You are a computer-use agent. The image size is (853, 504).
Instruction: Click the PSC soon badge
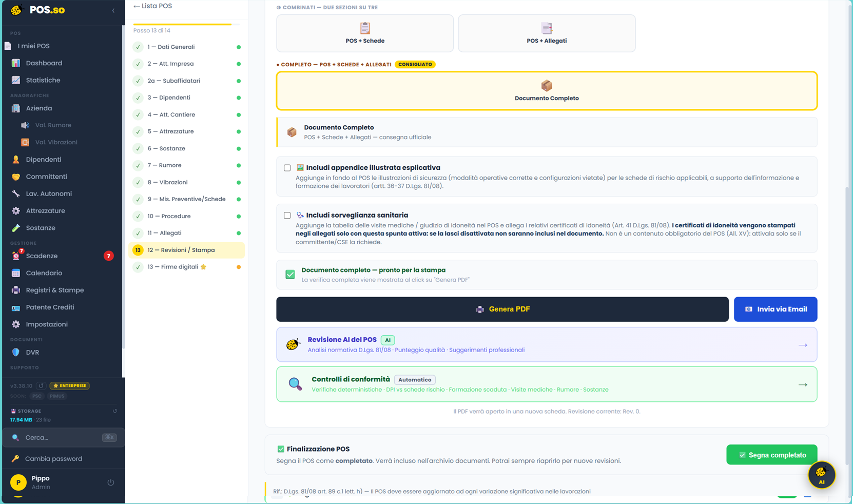(36, 396)
